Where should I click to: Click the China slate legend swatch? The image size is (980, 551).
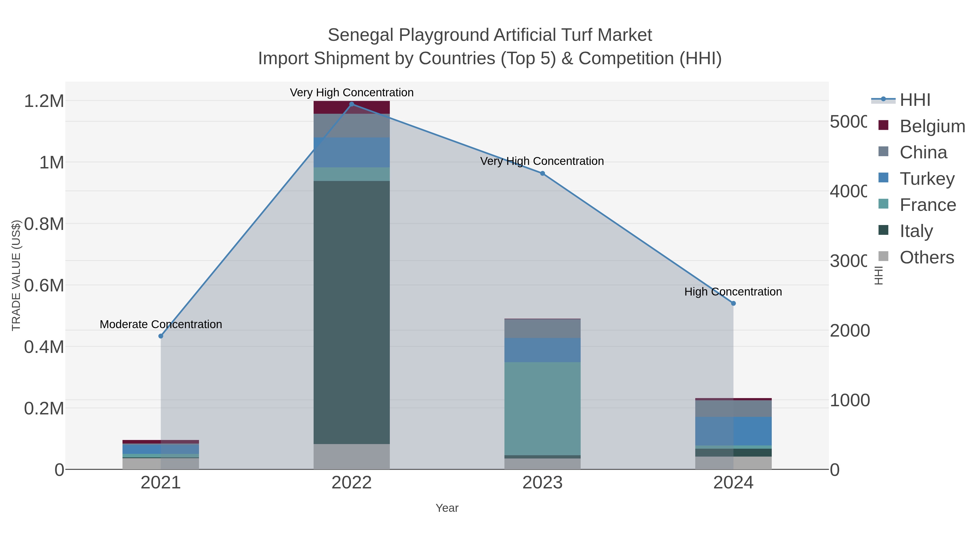tap(883, 151)
